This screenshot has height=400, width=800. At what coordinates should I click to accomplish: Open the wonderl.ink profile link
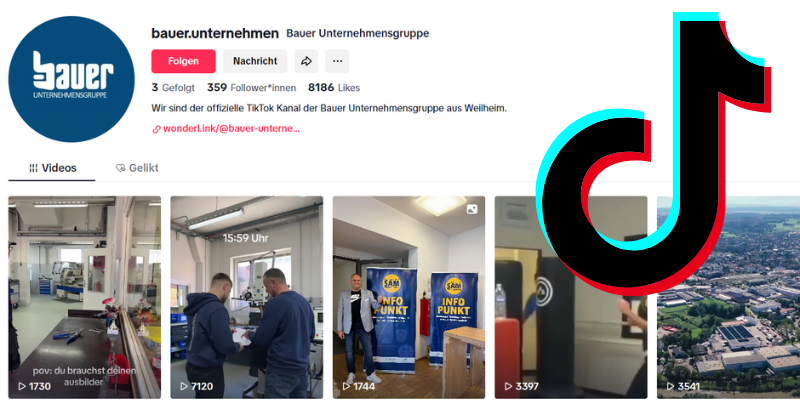(231, 129)
